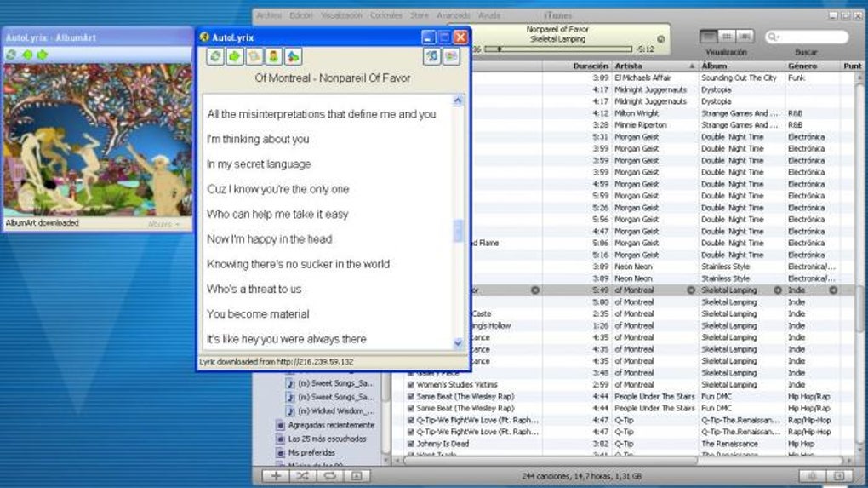
Task: Click the lyrics scroll down arrow in AutoLyrix
Action: (x=458, y=343)
